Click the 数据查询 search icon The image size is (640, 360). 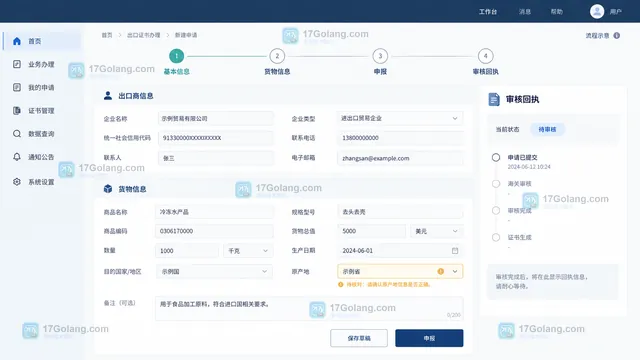coord(17,133)
